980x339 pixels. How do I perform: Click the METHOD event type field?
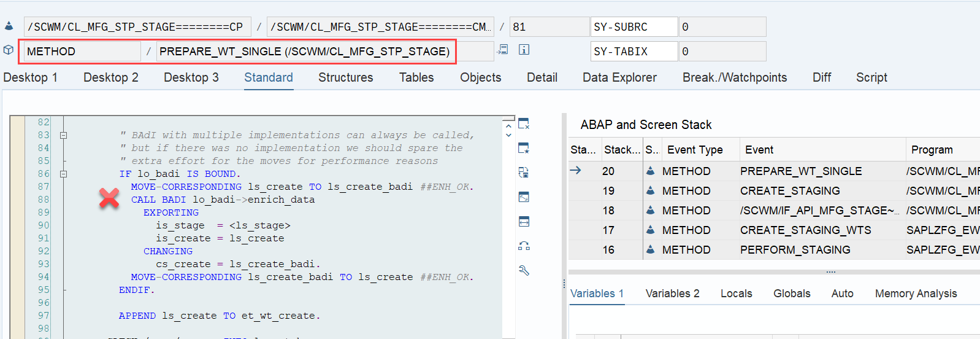[x=82, y=52]
